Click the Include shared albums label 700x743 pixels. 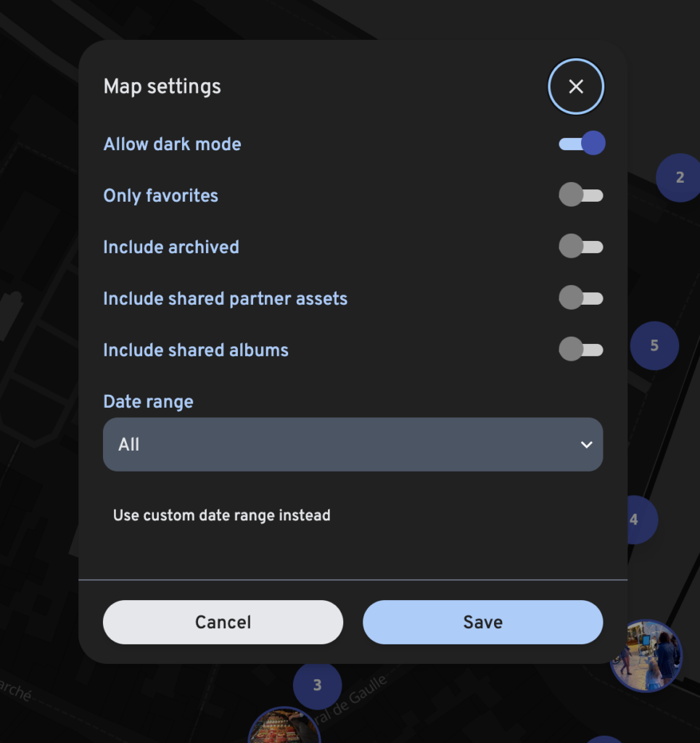click(196, 350)
